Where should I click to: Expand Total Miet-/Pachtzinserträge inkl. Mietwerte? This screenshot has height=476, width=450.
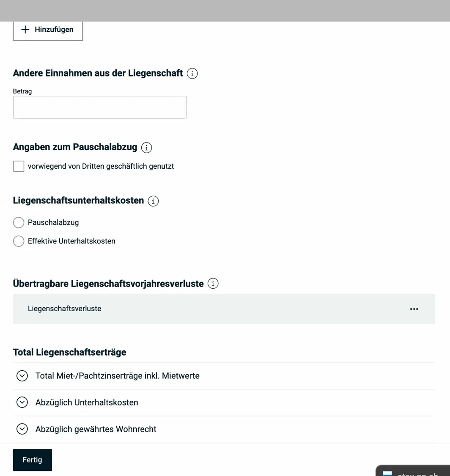[22, 375]
